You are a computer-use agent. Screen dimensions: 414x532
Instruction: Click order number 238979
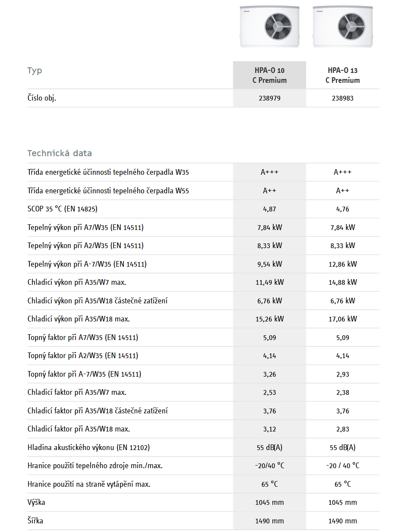click(x=269, y=98)
